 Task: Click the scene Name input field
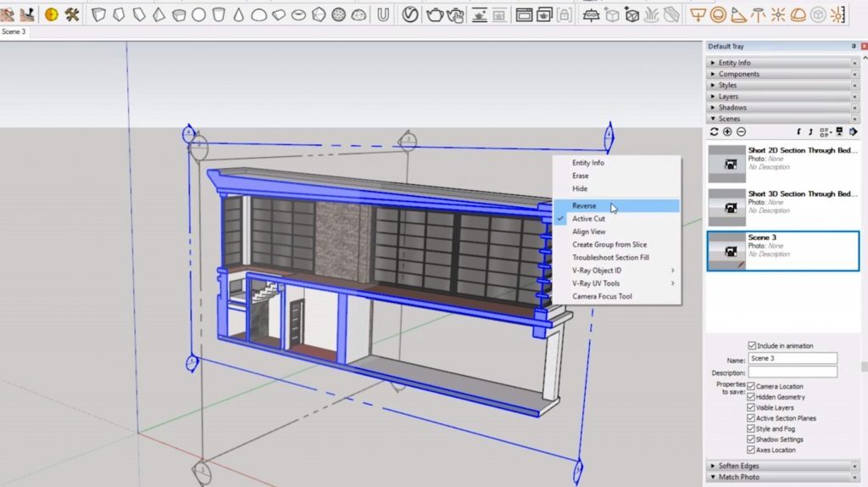793,359
